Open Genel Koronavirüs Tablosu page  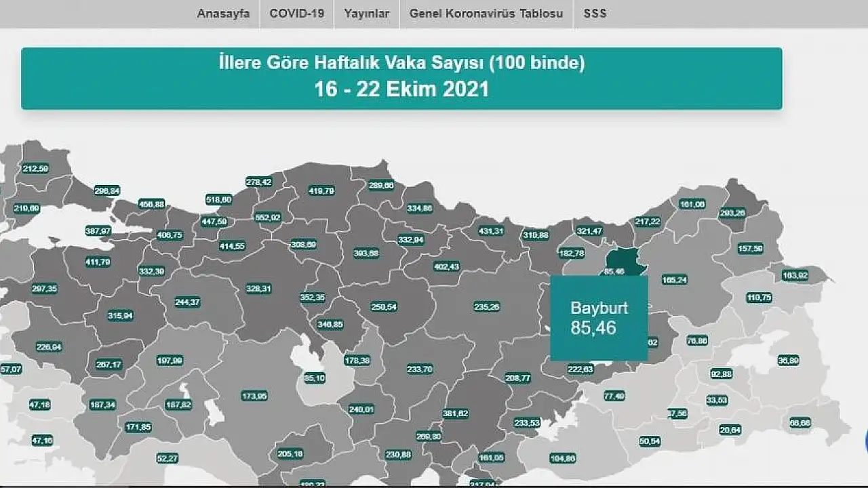coord(486,14)
